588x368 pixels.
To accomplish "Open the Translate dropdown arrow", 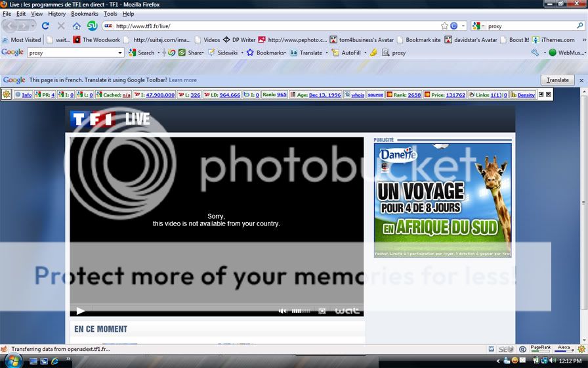I will pyautogui.click(x=327, y=53).
